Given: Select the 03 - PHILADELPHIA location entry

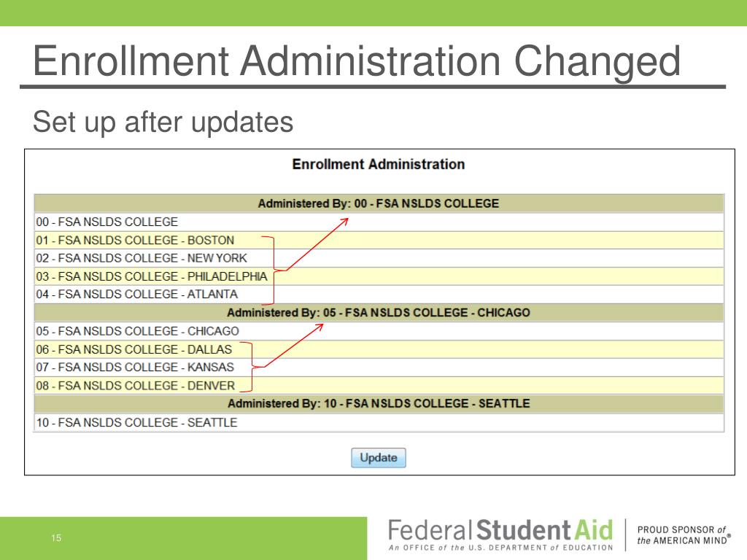Looking at the screenshot, I should pos(379,276).
